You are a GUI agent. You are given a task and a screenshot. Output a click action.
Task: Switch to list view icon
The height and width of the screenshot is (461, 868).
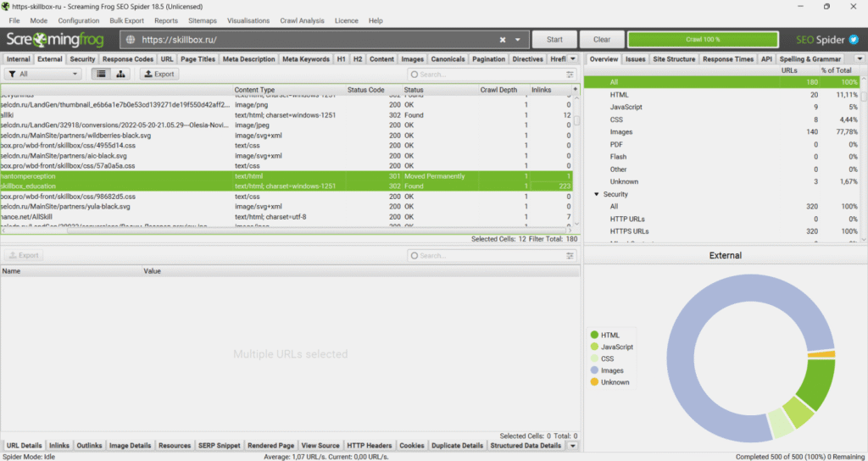pyautogui.click(x=102, y=75)
